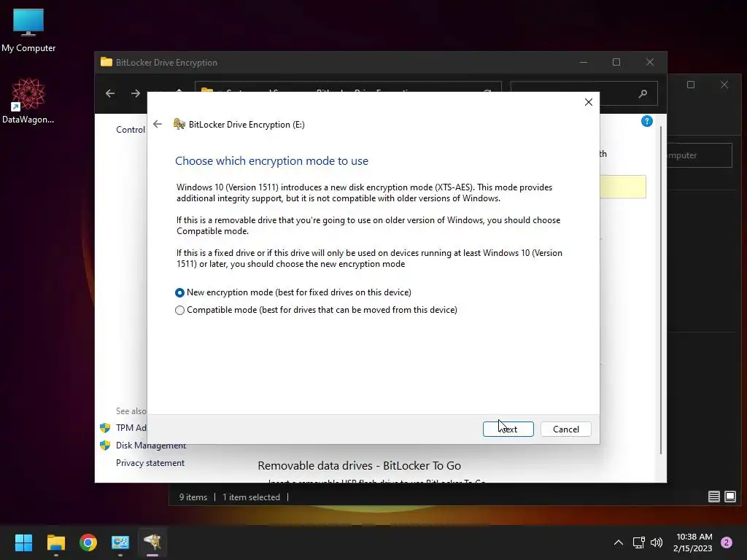Close the BitLocker Drive Encryption Control Panel window
This screenshot has height=560, width=747.
point(650,63)
